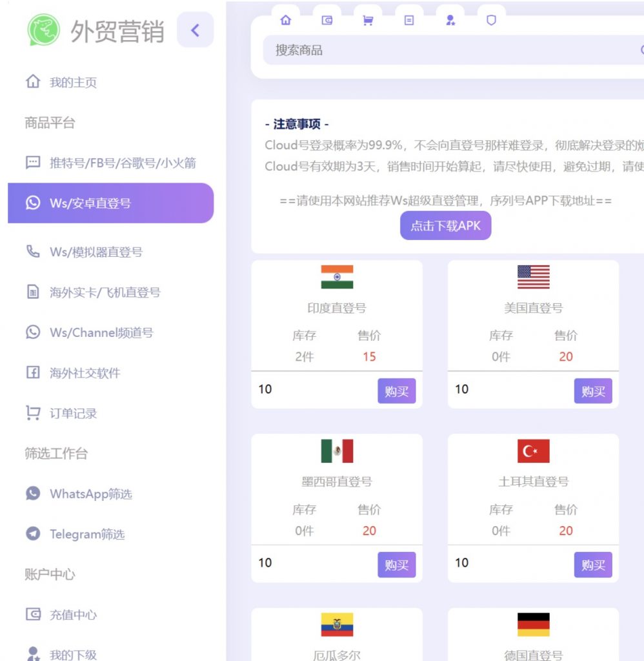This screenshot has width=644, height=661.
Task: Click the Telegram icon beside Telegram筛选
Action: (x=33, y=534)
